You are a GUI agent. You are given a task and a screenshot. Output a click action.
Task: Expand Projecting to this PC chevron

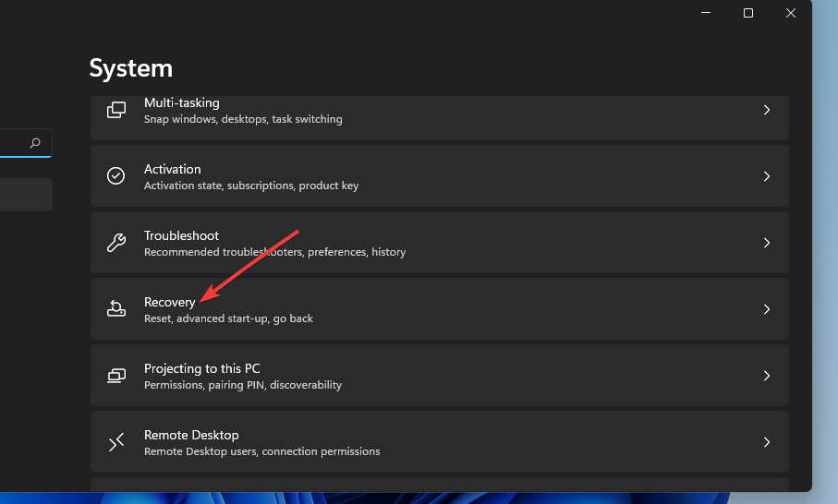[766, 376]
